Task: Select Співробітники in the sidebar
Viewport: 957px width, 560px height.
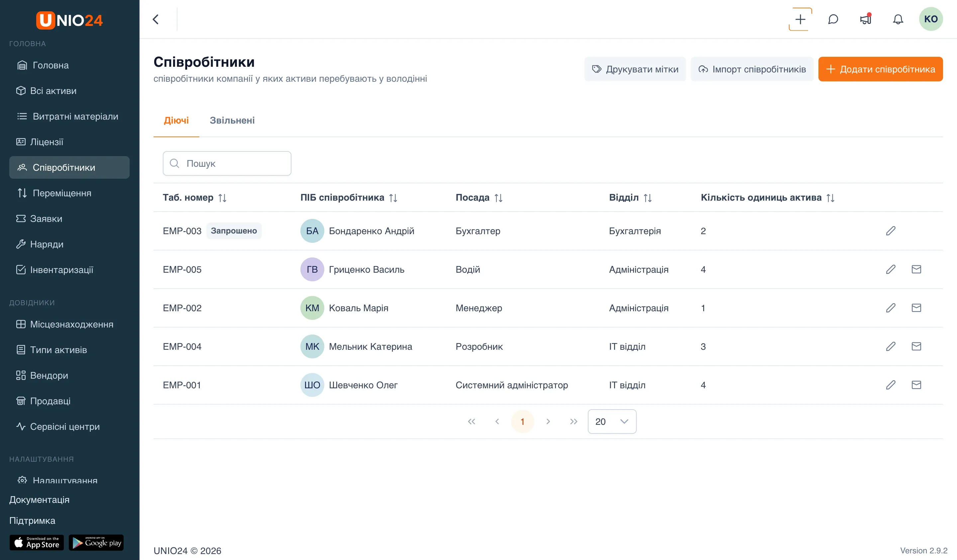Action: (69, 167)
